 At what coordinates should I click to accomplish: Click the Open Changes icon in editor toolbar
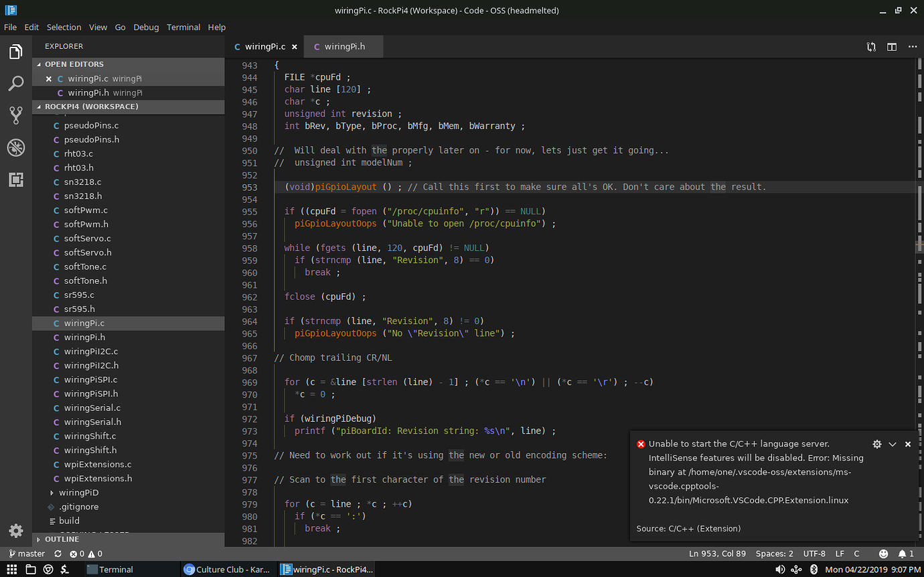(871, 47)
